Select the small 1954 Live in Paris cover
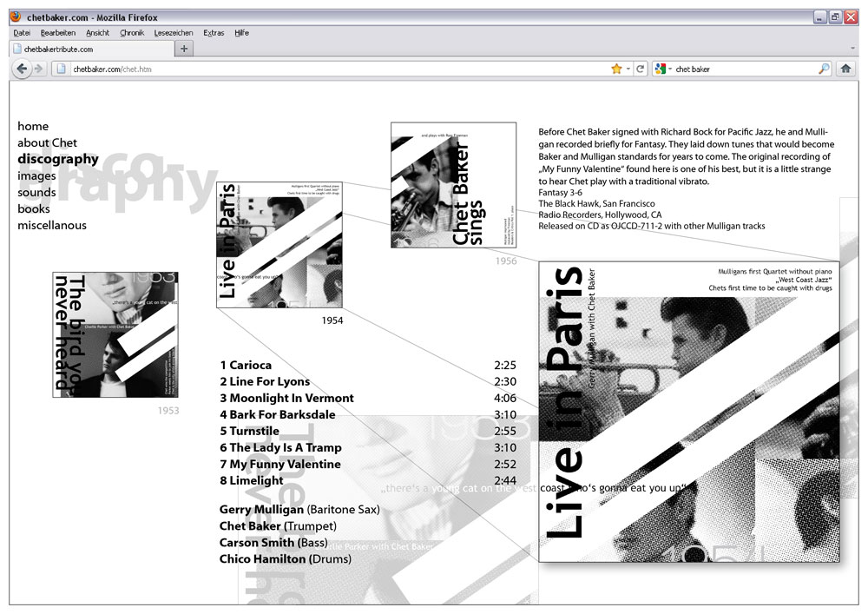 click(x=279, y=245)
